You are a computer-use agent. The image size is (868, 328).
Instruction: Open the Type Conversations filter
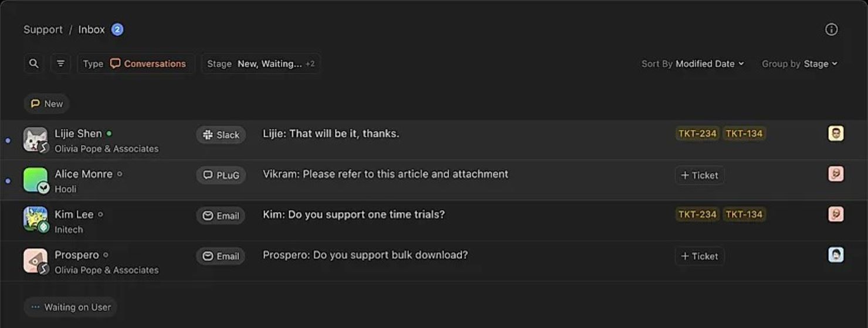tap(135, 64)
